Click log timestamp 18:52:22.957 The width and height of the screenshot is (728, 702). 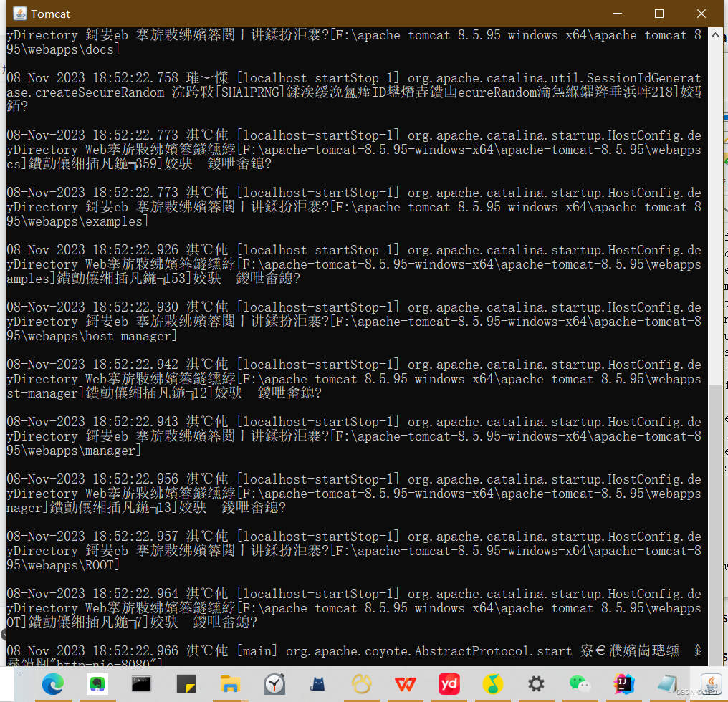coord(135,537)
